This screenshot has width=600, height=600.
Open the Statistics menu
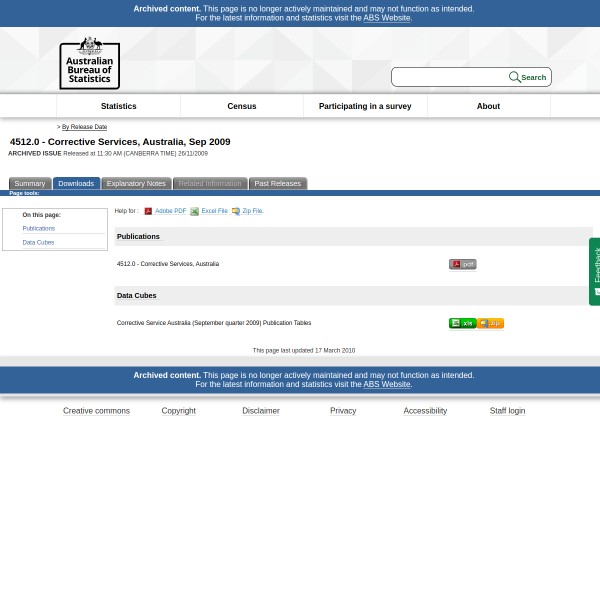coord(118,106)
